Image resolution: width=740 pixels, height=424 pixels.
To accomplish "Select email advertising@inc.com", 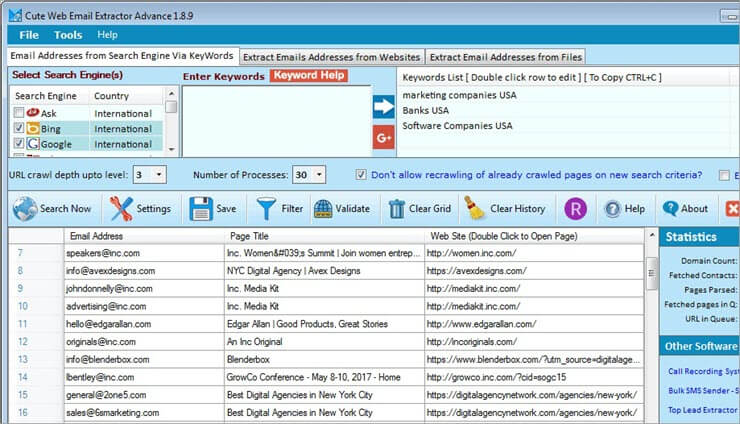I will coord(106,306).
